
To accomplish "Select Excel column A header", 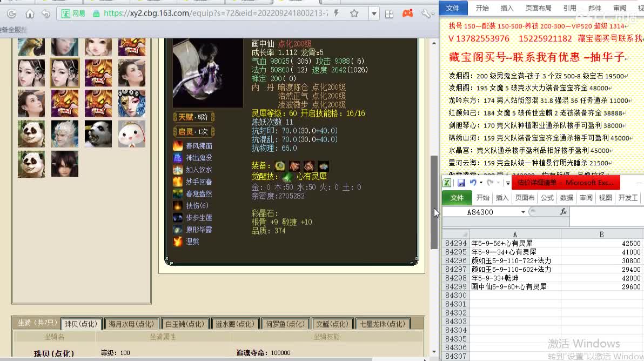I will point(515,234).
